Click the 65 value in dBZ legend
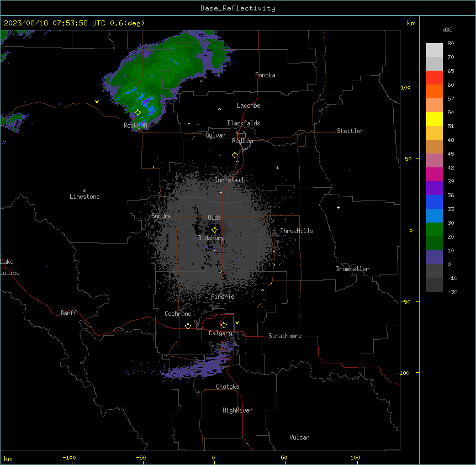The height and width of the screenshot is (465, 476). point(451,71)
